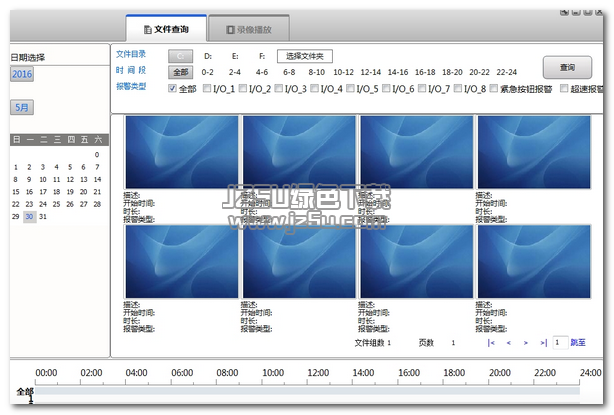Open third thumbnail in bottom row
This screenshot has height=415, width=614.
point(417,262)
